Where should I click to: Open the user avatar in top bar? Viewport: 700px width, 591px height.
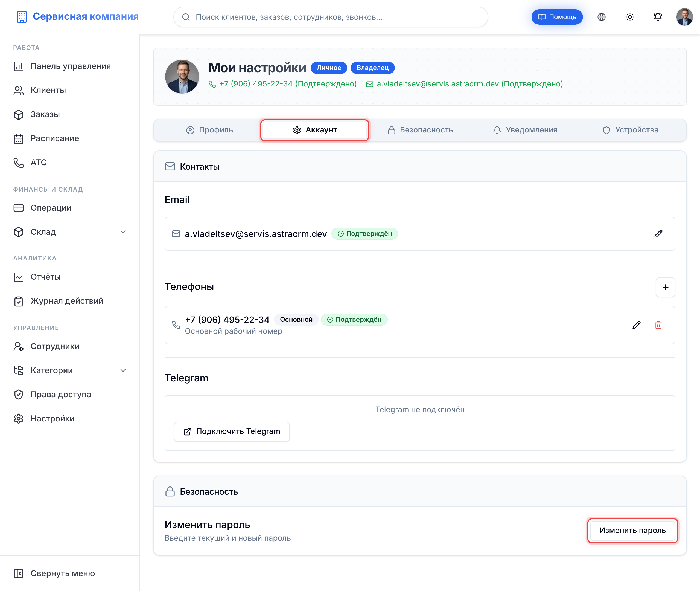click(x=684, y=17)
